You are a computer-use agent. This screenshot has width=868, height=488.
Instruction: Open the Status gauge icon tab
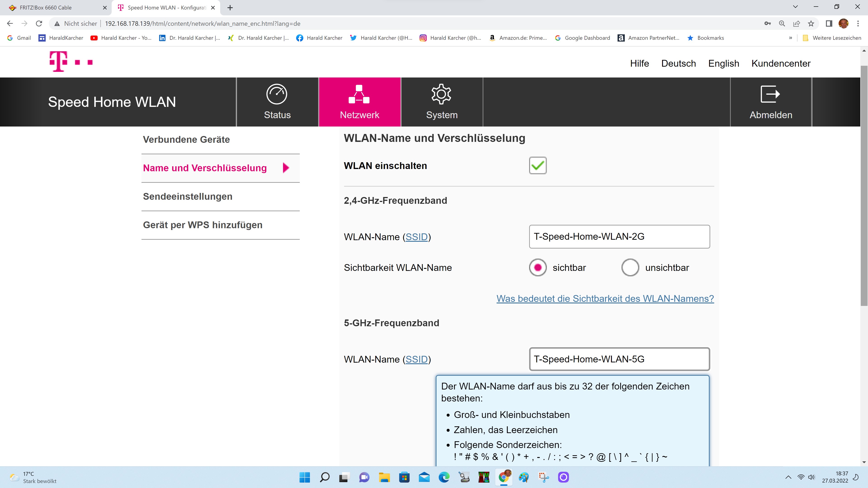(277, 94)
